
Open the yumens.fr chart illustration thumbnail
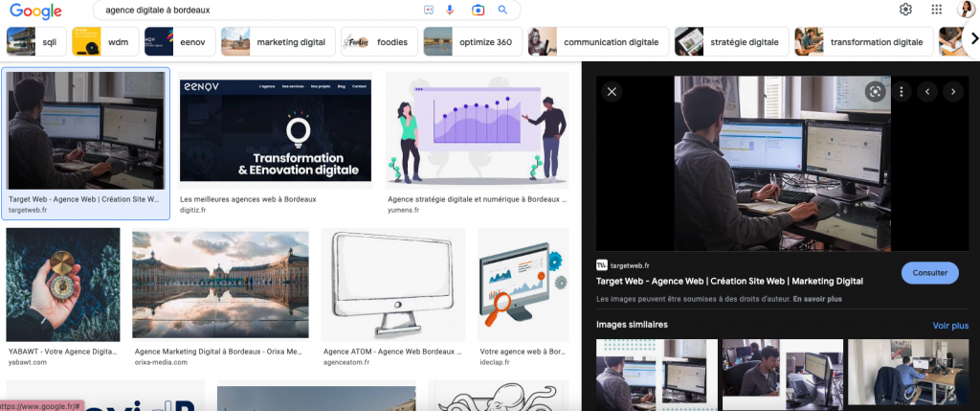[x=477, y=130]
